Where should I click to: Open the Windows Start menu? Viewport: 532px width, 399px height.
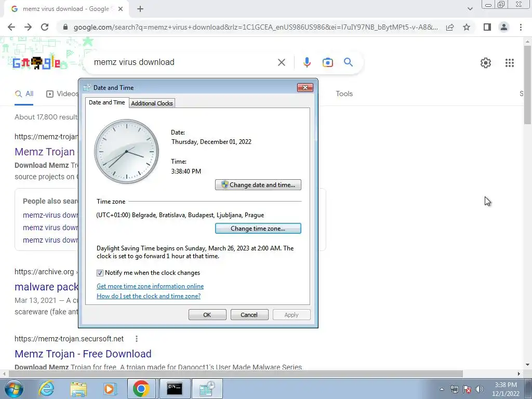14,389
